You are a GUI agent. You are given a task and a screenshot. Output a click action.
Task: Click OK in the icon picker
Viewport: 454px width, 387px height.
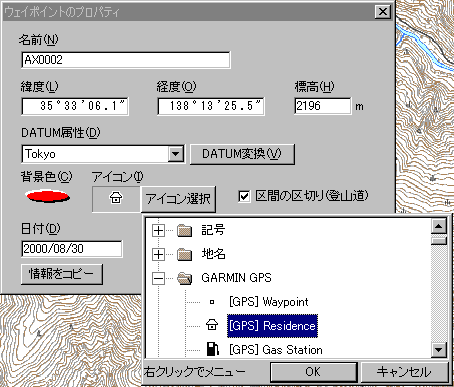point(313,372)
